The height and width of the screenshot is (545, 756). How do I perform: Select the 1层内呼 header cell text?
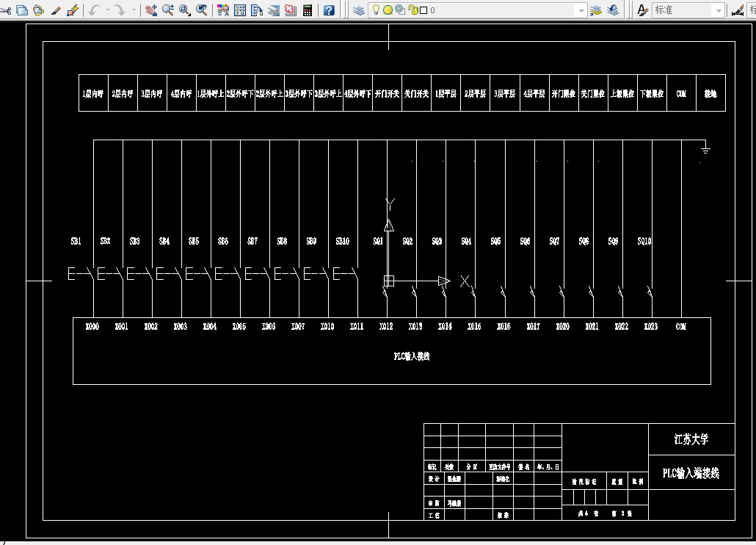[x=93, y=93]
